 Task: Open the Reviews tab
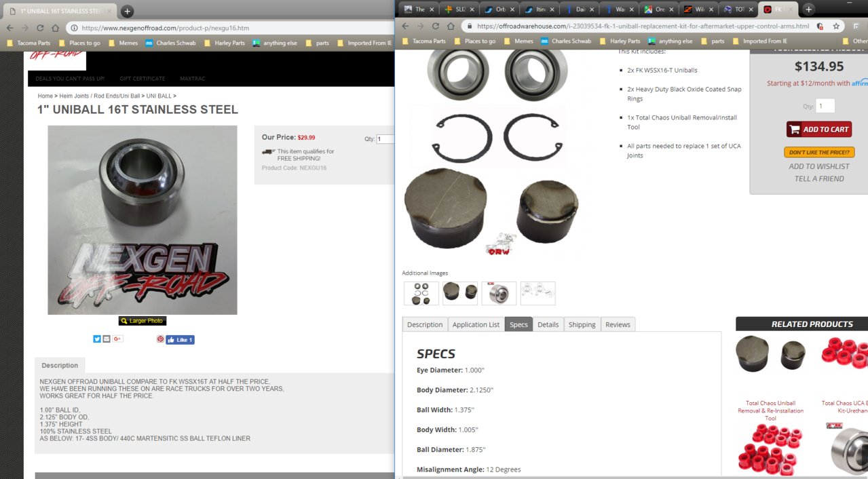pyautogui.click(x=618, y=324)
